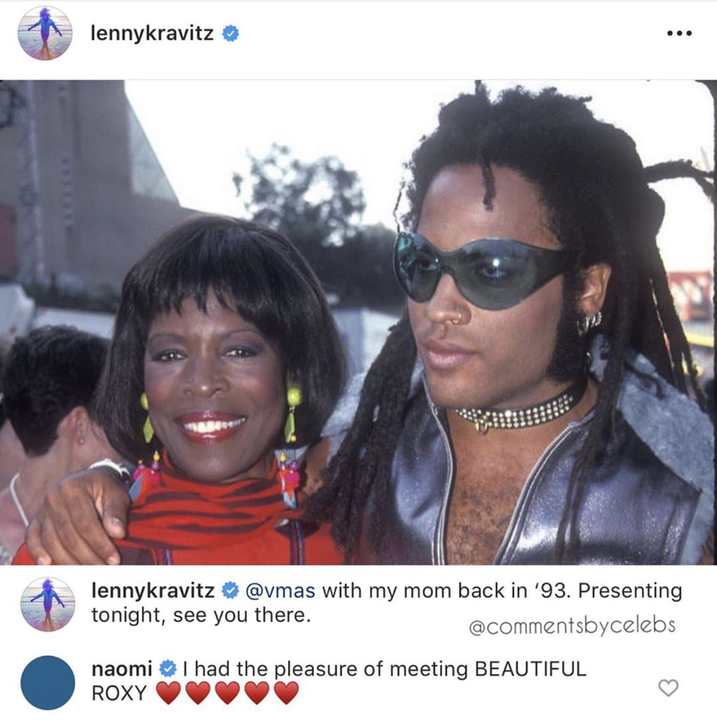
Task: Click the word ROXY in naomi's comment
Action: (x=119, y=693)
